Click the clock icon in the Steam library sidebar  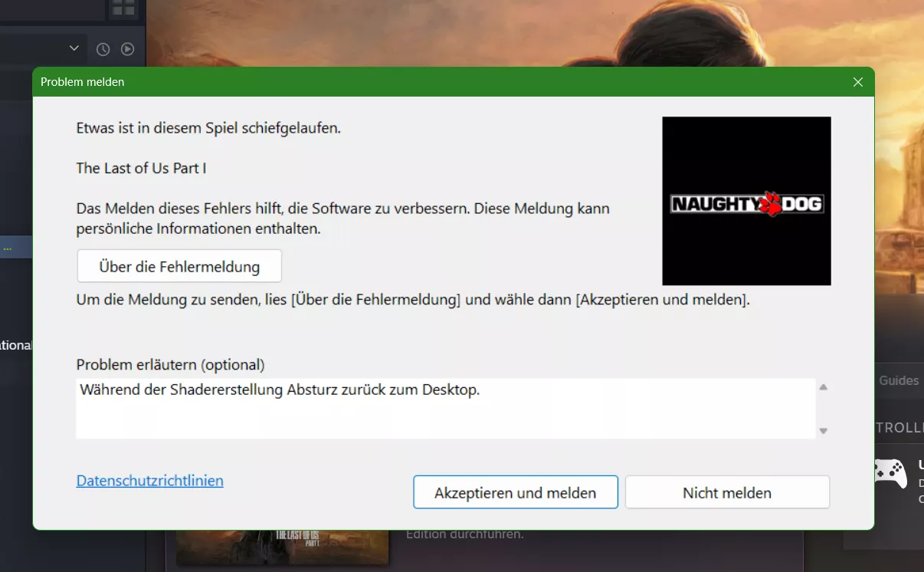[103, 49]
